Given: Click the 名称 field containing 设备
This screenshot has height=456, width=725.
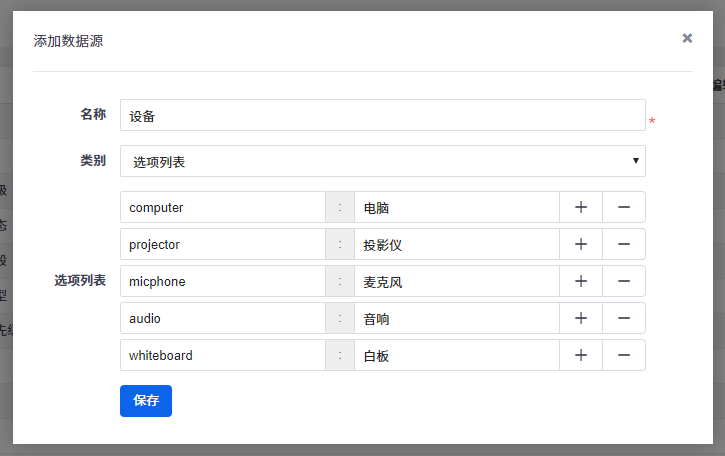Looking at the screenshot, I should coord(382,115).
